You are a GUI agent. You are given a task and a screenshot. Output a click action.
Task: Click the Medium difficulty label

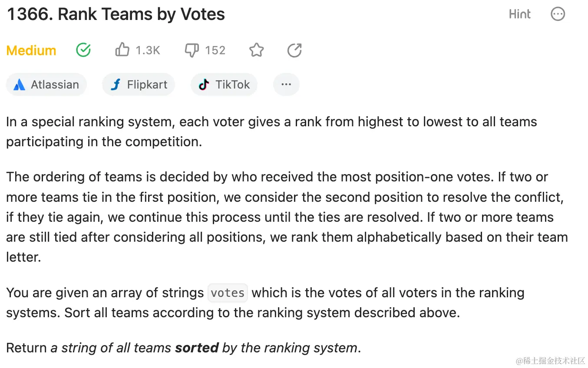tap(31, 51)
